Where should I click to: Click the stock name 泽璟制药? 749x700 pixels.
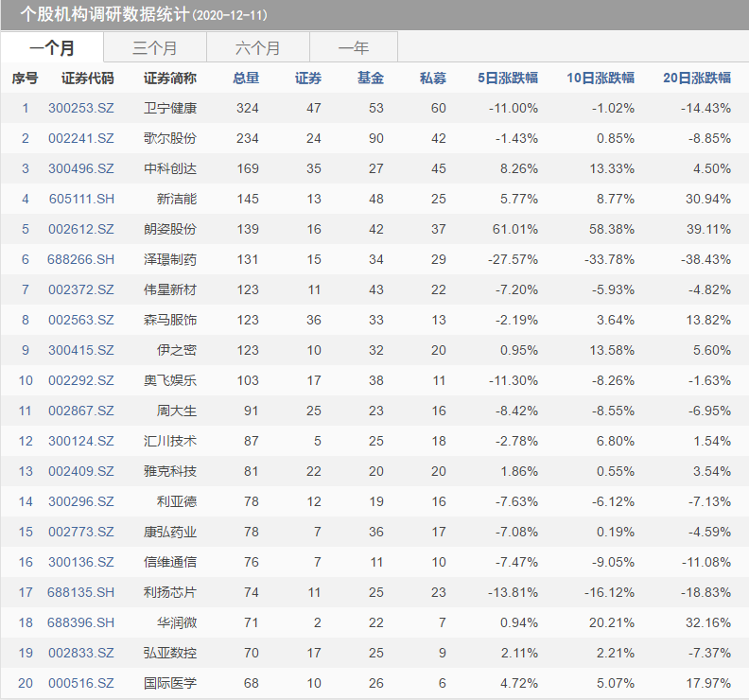point(170,259)
